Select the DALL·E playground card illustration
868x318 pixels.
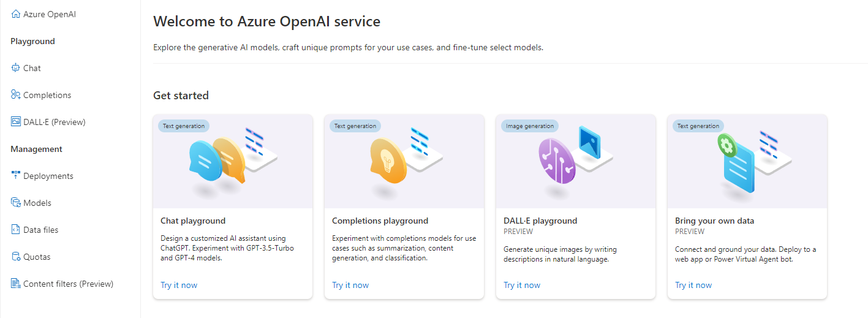(576, 161)
